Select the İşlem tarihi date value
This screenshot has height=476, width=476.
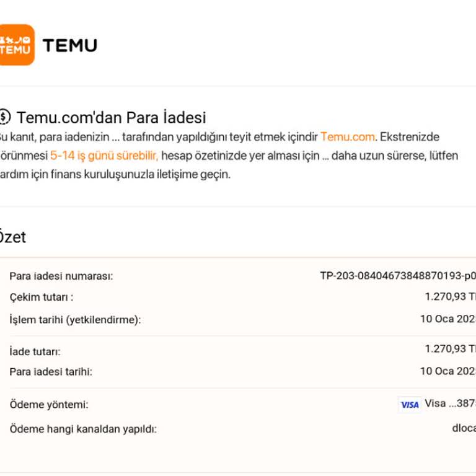click(447, 319)
